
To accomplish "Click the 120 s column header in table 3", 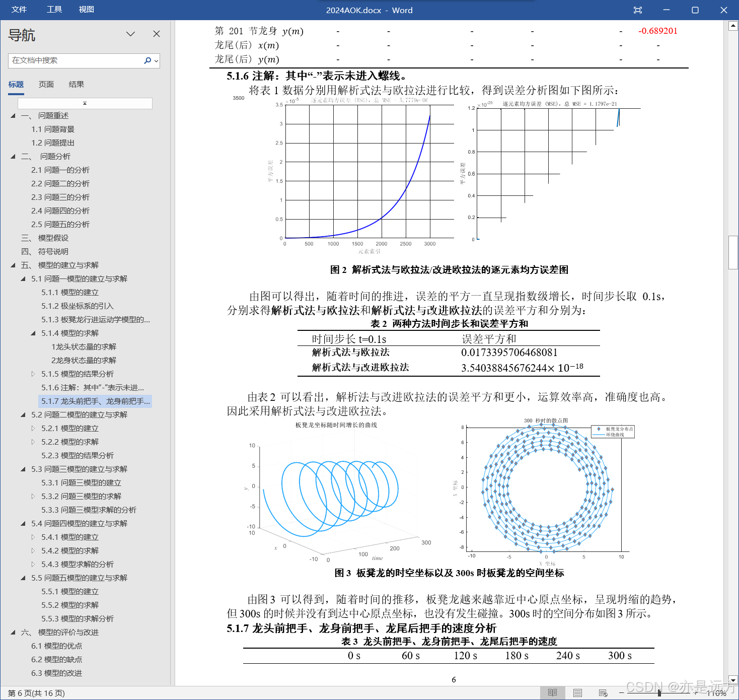I will 466,656.
